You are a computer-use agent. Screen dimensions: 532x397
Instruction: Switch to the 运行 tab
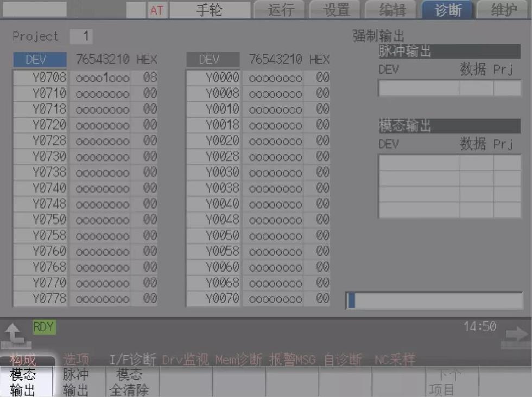(280, 10)
